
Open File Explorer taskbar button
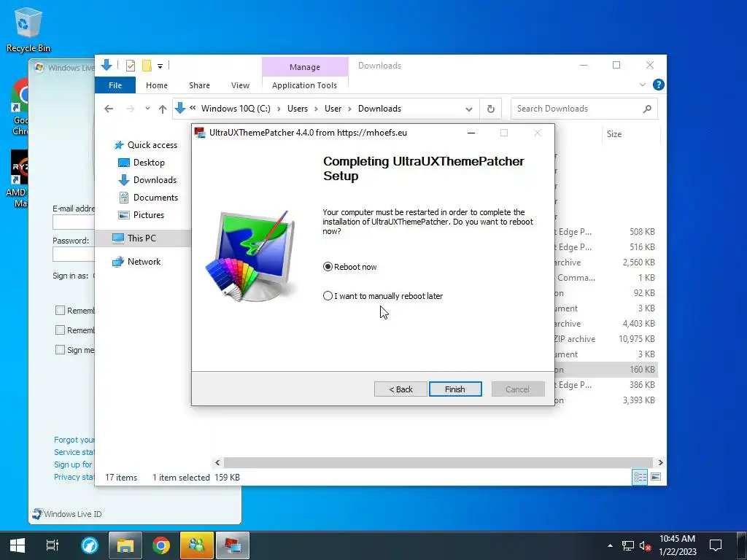[x=125, y=545]
